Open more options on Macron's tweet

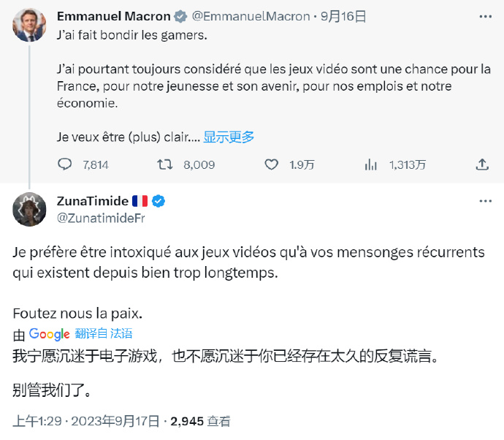[x=485, y=16]
